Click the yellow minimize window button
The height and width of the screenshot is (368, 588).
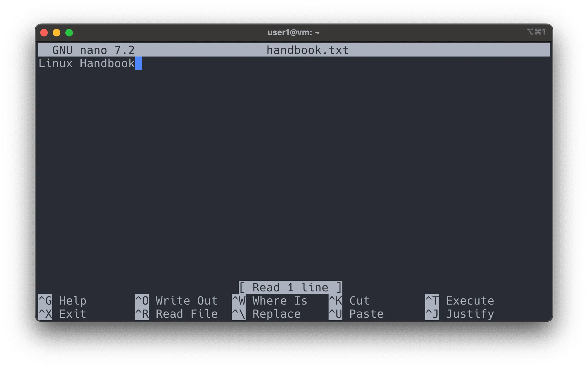point(57,33)
